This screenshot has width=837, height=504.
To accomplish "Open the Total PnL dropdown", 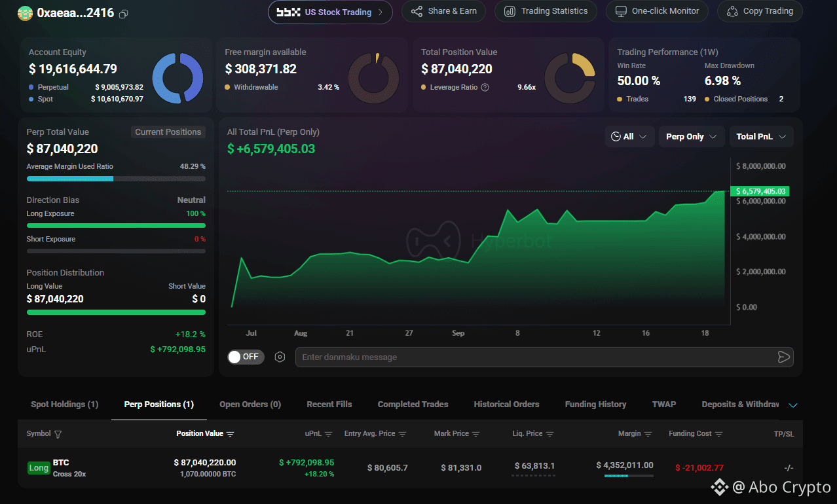I will 762,137.
